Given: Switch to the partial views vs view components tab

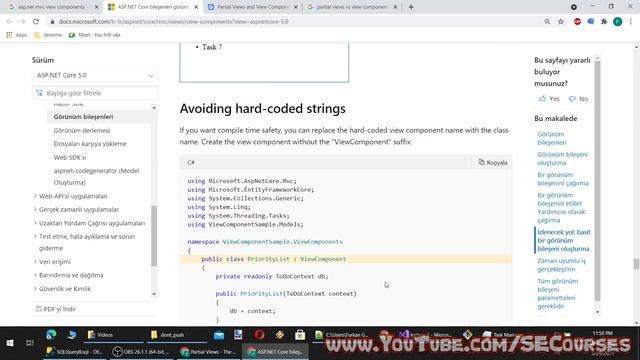Looking at the screenshot, I should pos(351,7).
